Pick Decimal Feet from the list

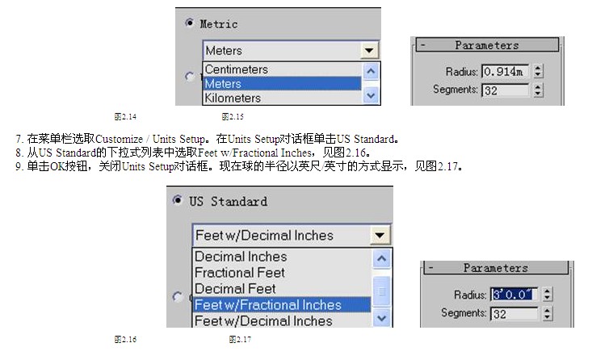tap(235, 288)
